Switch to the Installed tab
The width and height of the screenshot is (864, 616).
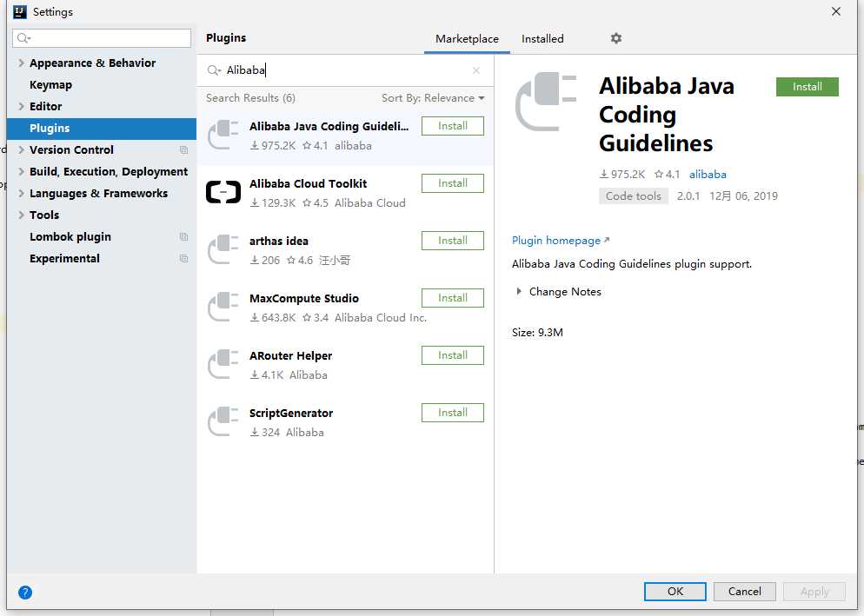[x=542, y=39]
